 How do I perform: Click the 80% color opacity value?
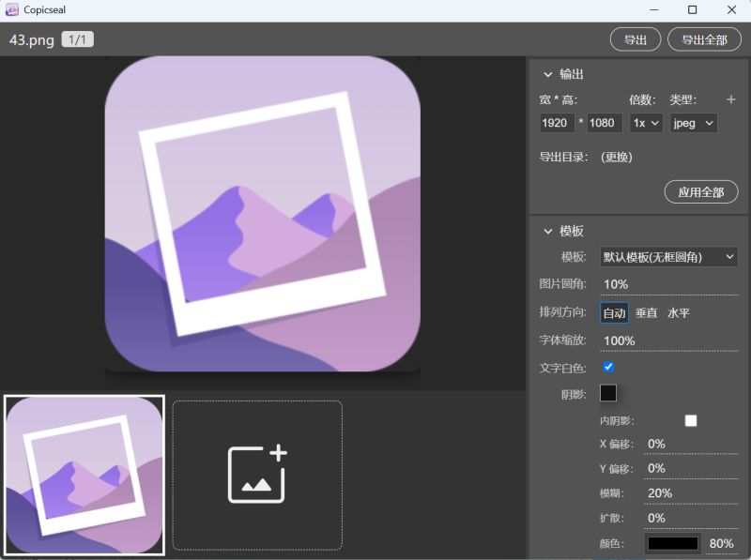click(x=721, y=544)
